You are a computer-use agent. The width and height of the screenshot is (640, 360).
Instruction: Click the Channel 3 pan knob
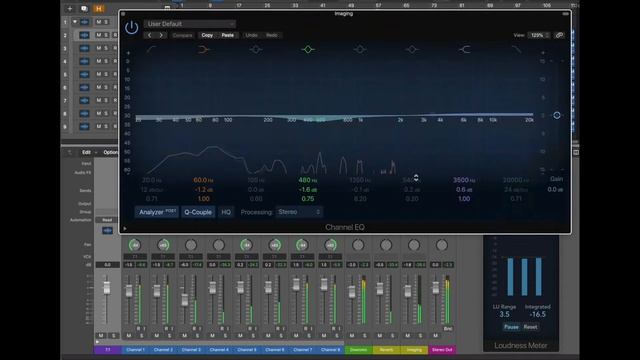point(191,245)
